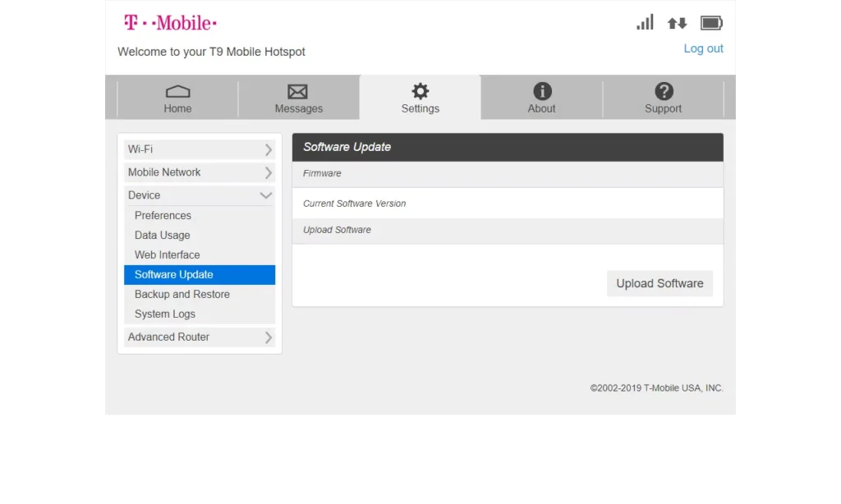Expand the Wi-Fi section chevron
The image size is (841, 504).
(269, 149)
